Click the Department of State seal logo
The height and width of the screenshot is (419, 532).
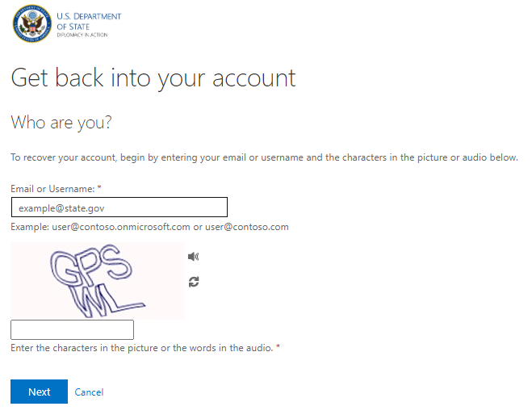pos(32,23)
